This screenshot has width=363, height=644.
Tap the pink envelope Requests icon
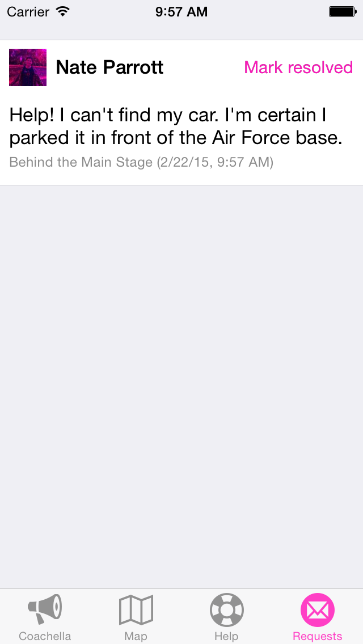click(x=318, y=610)
